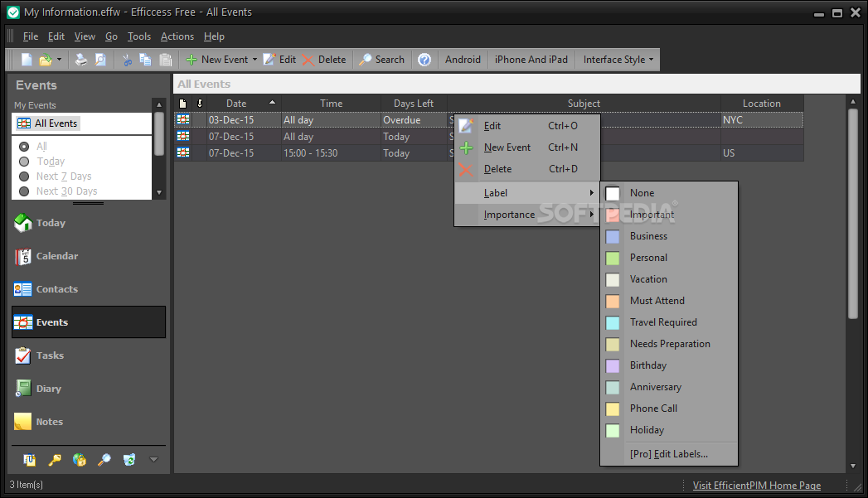
Task: Click the open folder toolbar icon
Action: click(x=46, y=60)
